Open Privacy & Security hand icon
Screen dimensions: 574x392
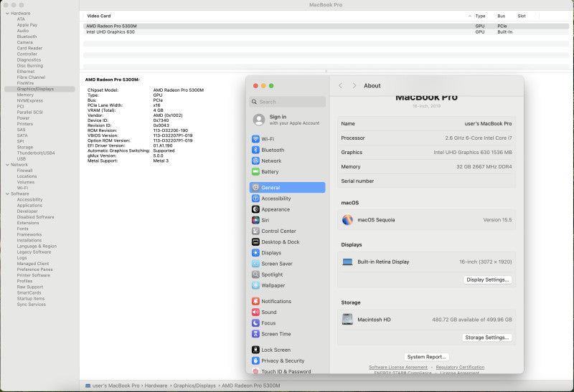tap(255, 360)
